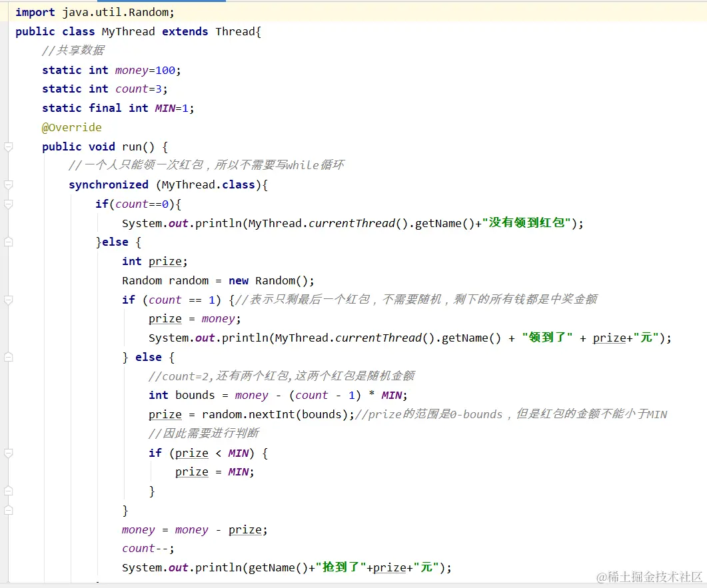Click the @Override annotation
The width and height of the screenshot is (707, 588).
coord(72,127)
